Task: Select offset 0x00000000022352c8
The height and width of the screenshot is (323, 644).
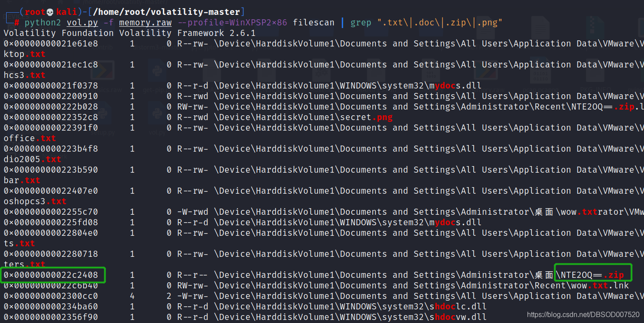Action: [x=51, y=117]
